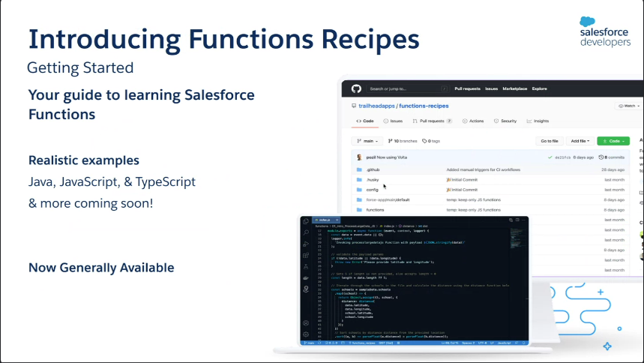The image size is (644, 363).
Task: Click the VS Code minimap
Action: click(x=517, y=238)
